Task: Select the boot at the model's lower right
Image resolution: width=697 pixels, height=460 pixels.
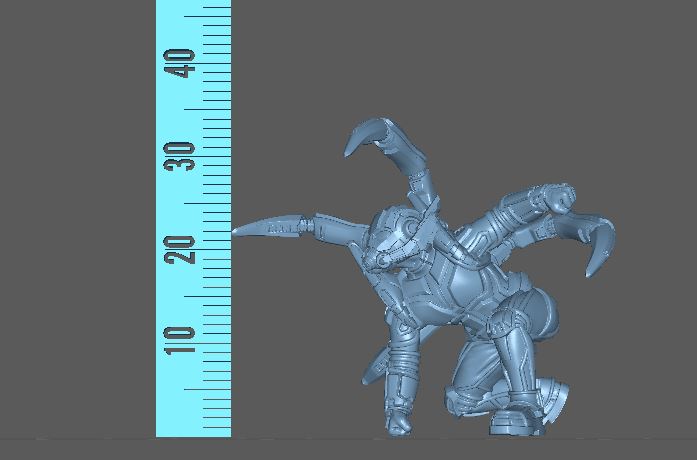Action: [x=517, y=414]
